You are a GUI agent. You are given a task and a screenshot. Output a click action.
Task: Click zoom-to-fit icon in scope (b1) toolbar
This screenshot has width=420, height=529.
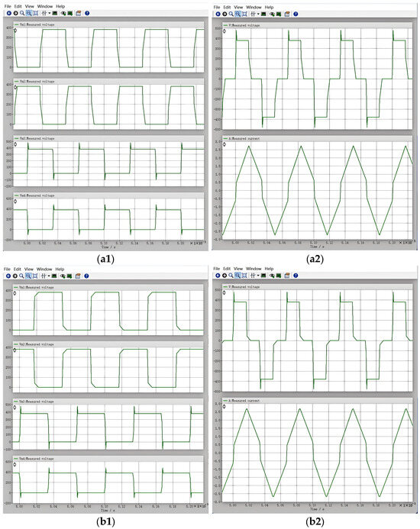(35, 276)
